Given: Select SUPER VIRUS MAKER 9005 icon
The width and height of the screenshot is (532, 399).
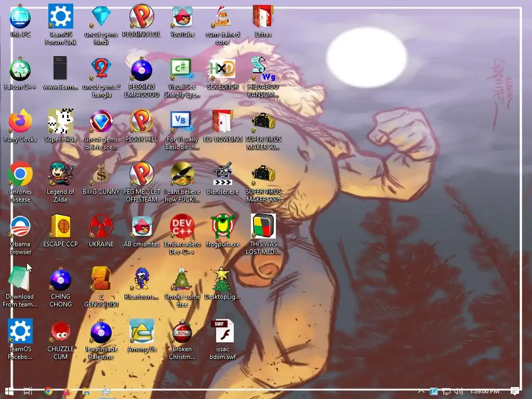Looking at the screenshot, I should click(263, 182).
